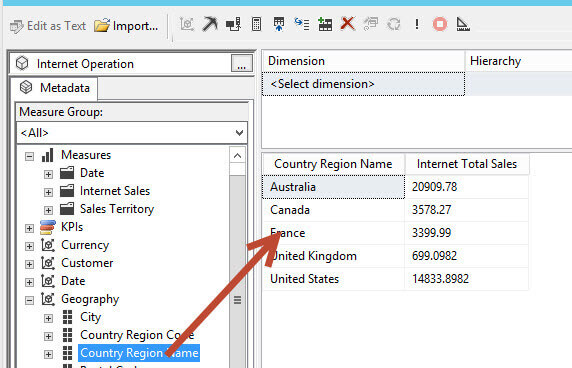572x368 pixels.
Task: Select the Sales Territory folder item
Action: (x=117, y=209)
